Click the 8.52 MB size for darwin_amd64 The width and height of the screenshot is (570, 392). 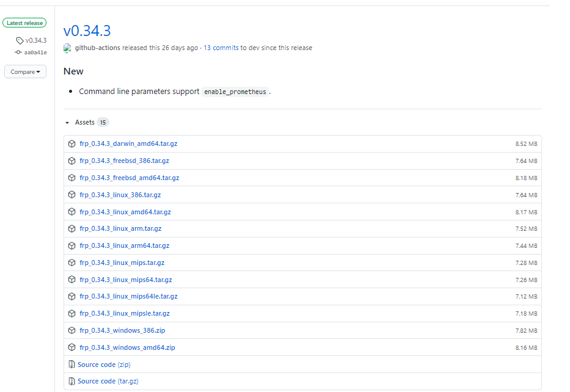point(526,144)
